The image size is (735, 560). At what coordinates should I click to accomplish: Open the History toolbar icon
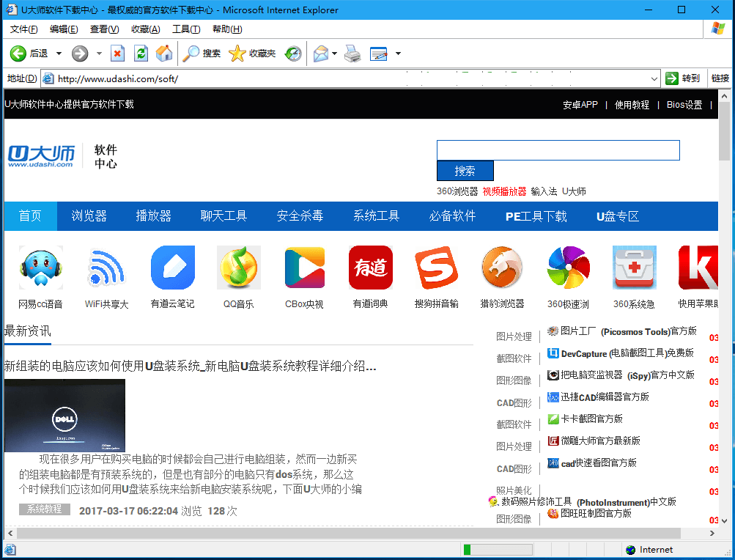(x=293, y=54)
